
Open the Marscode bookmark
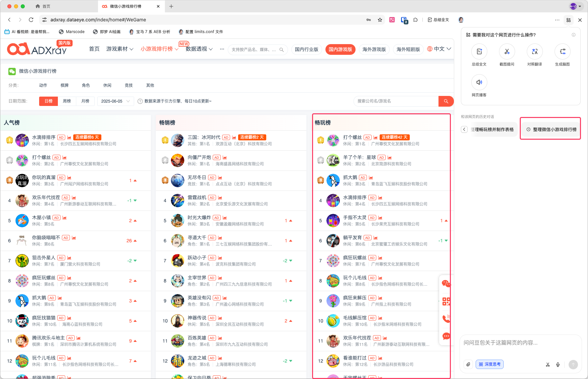click(72, 32)
